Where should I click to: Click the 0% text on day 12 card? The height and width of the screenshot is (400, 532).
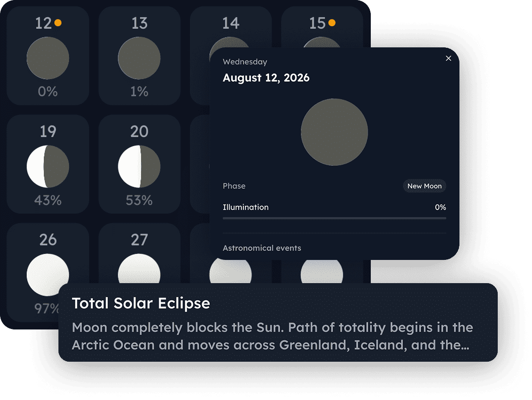pos(48,92)
